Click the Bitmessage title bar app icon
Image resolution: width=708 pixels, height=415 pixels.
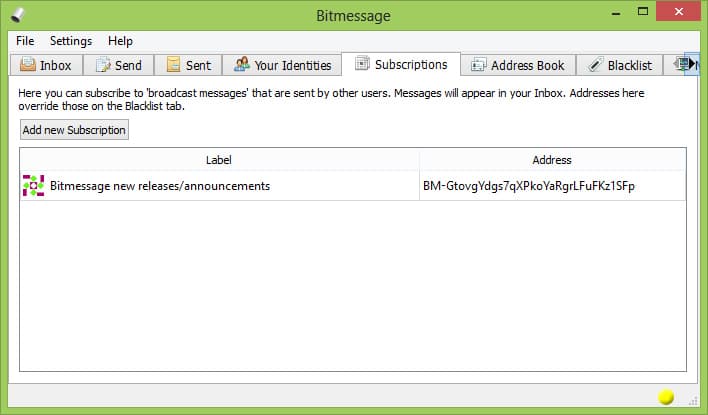click(18, 15)
